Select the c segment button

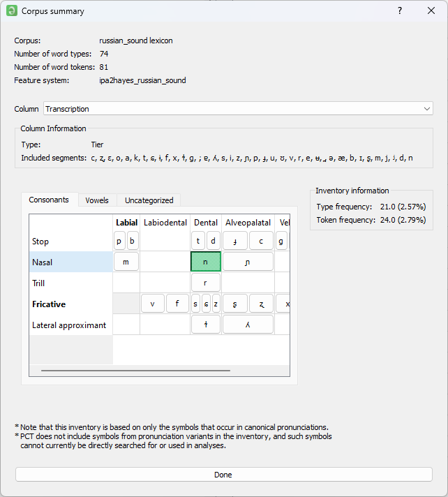(x=261, y=241)
